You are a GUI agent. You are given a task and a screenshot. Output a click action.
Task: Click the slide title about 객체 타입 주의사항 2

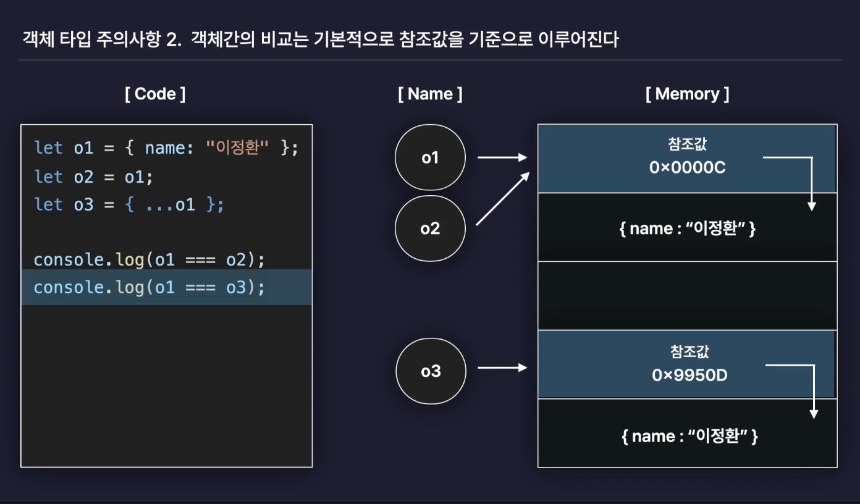coord(321,40)
